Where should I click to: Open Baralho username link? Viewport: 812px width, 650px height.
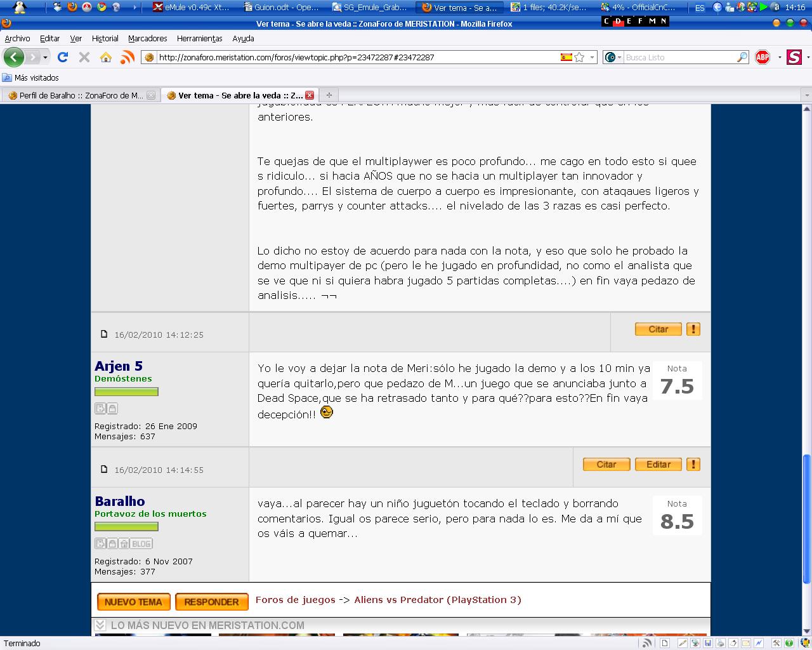pos(119,501)
